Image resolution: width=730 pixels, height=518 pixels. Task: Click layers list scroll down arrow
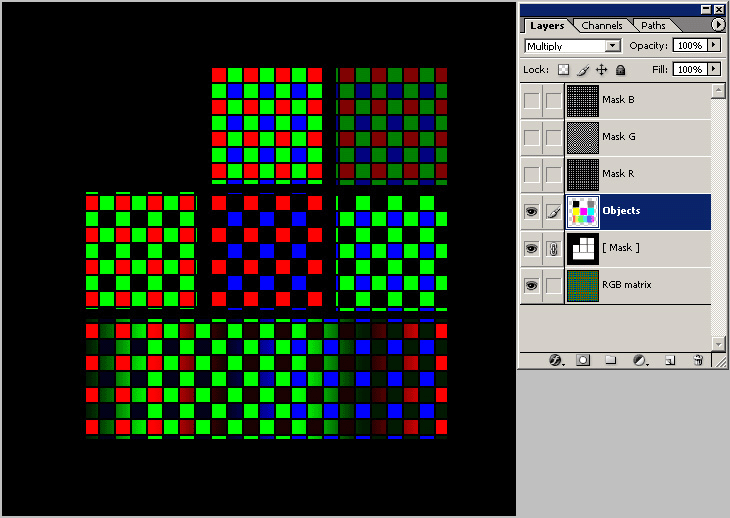click(718, 344)
